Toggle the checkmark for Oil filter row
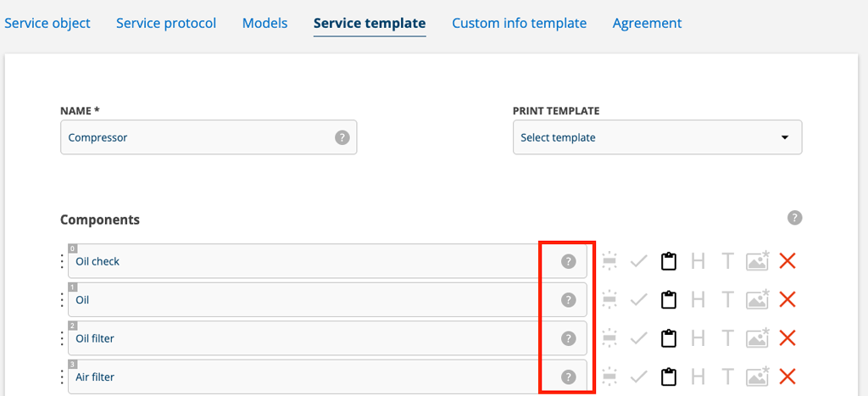868x396 pixels. (x=639, y=338)
